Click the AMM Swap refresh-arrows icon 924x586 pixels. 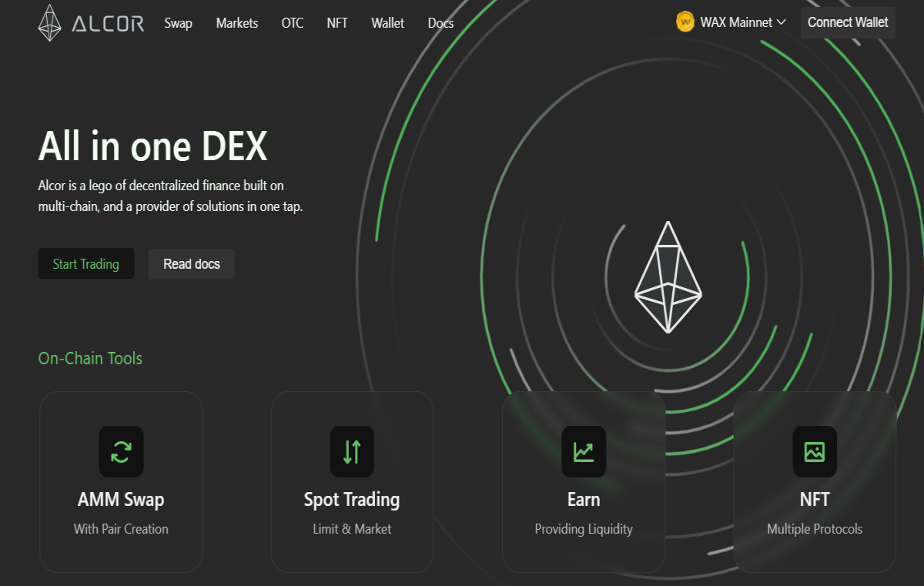[x=121, y=451]
